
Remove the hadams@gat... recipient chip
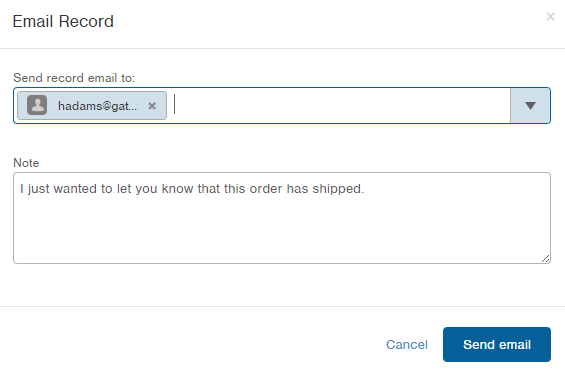(x=152, y=106)
